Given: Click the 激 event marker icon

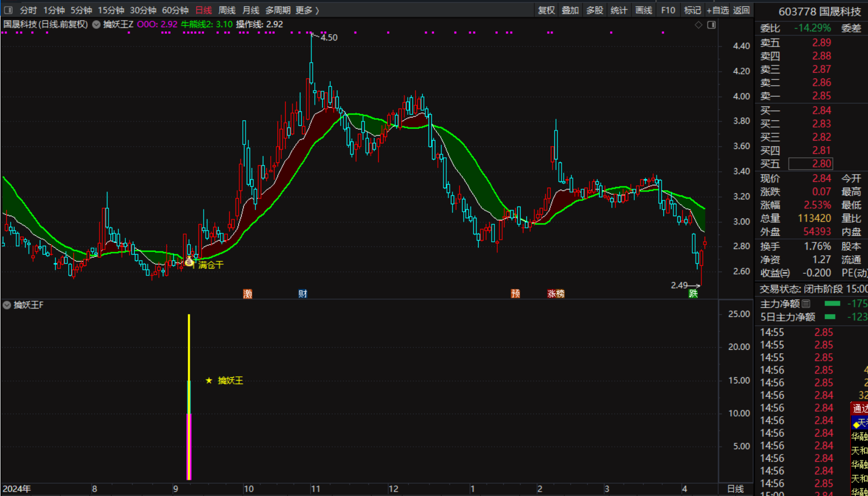Looking at the screenshot, I should tap(248, 293).
